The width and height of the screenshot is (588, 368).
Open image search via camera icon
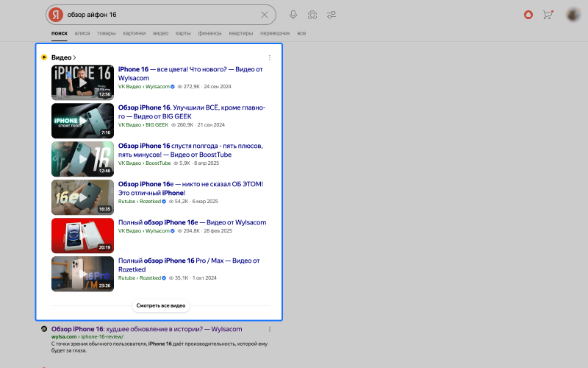tap(312, 15)
